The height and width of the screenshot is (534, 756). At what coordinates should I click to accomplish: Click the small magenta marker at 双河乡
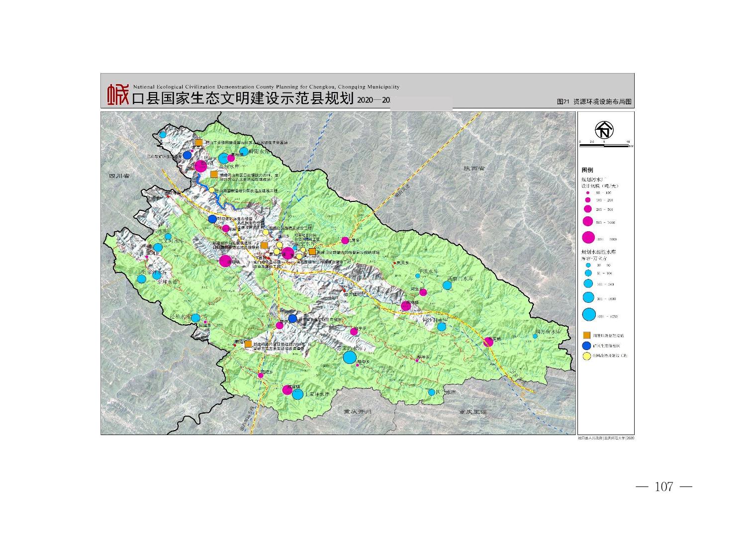tap(147, 257)
